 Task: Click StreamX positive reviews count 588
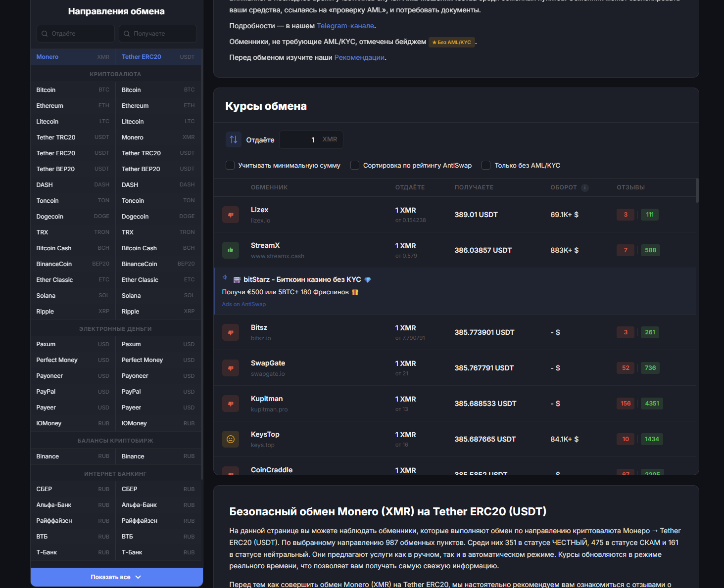[x=650, y=250]
